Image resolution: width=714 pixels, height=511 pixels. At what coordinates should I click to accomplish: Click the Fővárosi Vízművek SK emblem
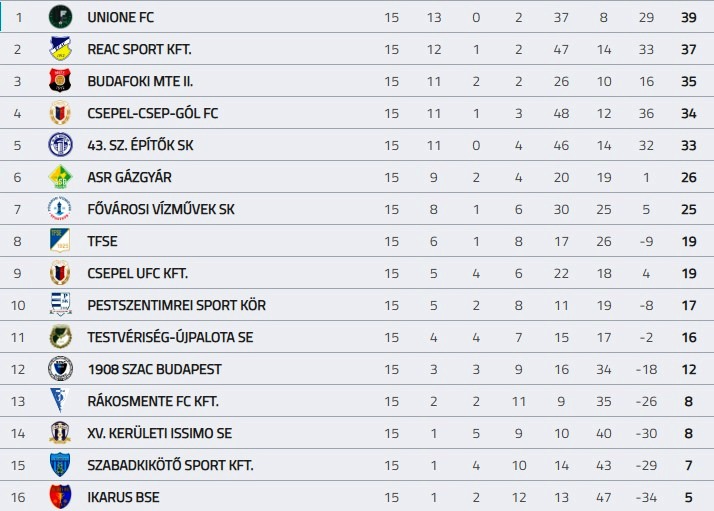(60, 209)
